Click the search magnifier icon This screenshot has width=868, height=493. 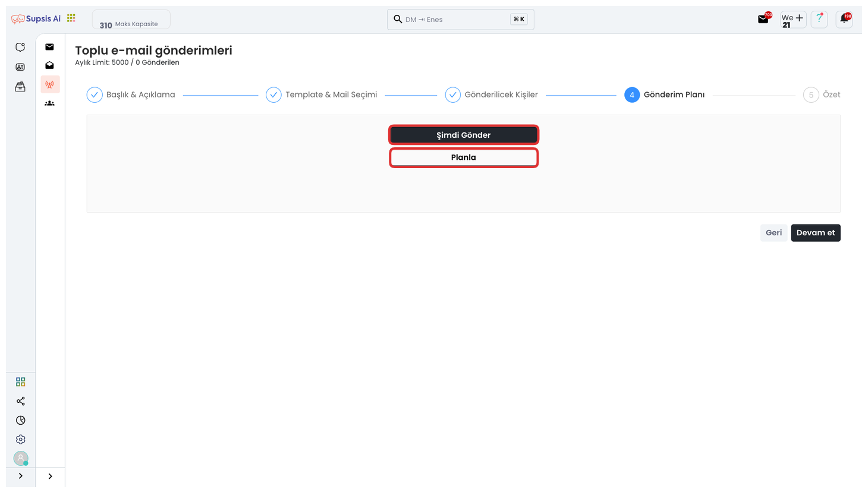[398, 19]
